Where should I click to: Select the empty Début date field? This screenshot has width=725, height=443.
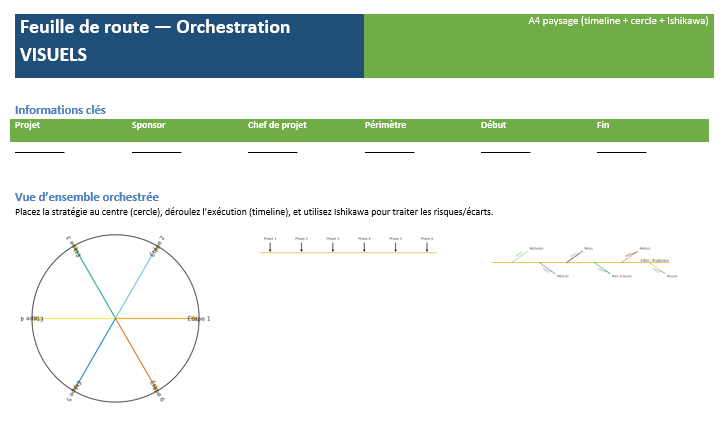coord(505,150)
